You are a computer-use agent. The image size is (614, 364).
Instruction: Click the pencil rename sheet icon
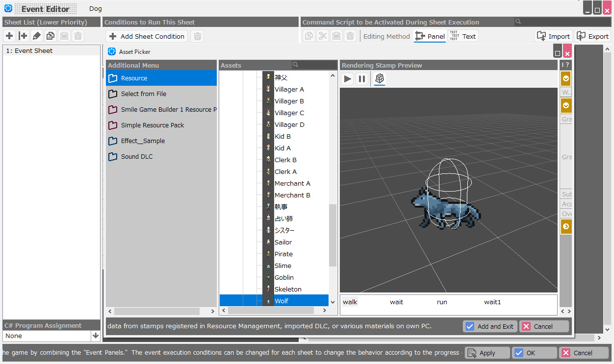click(37, 36)
